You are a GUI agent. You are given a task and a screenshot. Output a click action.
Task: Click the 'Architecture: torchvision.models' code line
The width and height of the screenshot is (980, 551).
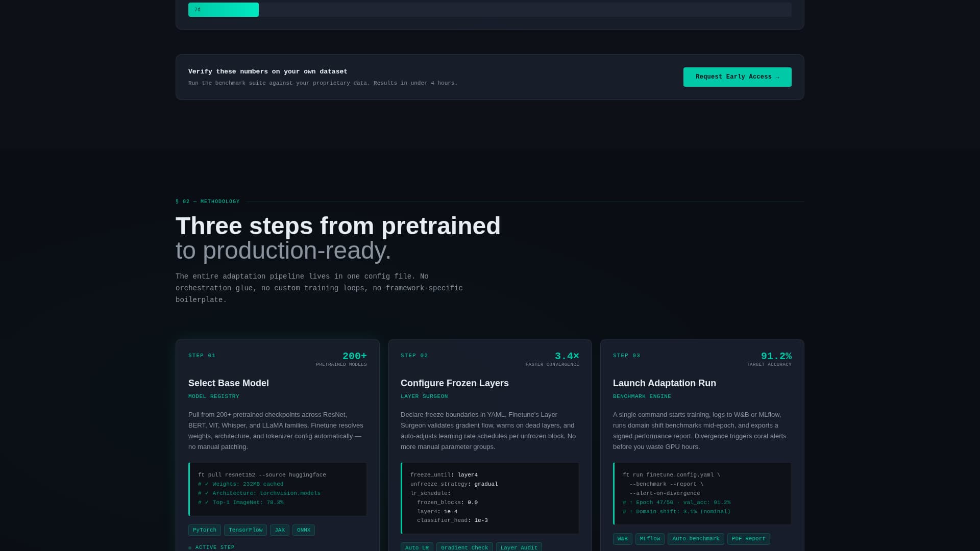[259, 493]
